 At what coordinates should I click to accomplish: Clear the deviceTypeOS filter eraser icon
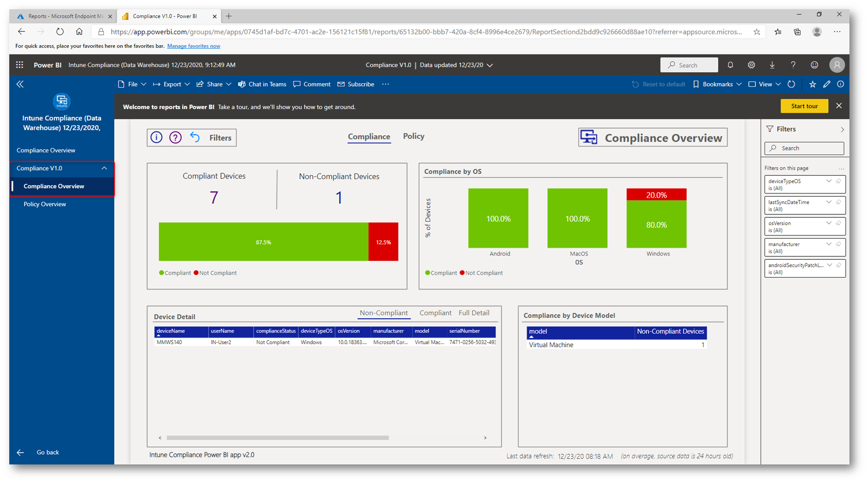(838, 181)
